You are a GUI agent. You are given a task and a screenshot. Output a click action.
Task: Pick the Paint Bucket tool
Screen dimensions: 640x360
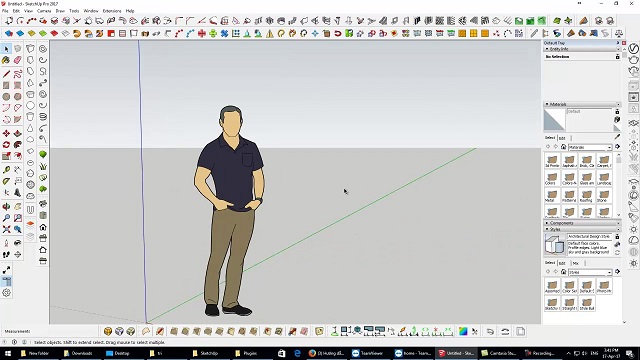click(6, 60)
